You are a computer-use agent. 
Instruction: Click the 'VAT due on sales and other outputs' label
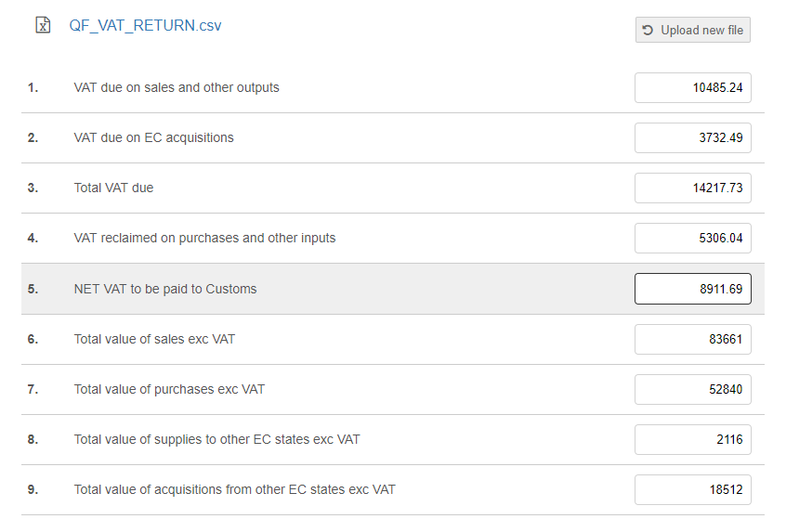tap(177, 88)
